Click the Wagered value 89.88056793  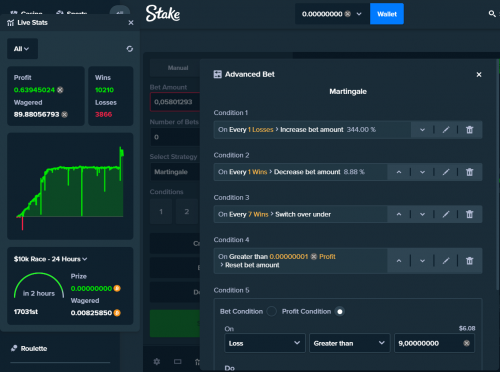(36, 114)
